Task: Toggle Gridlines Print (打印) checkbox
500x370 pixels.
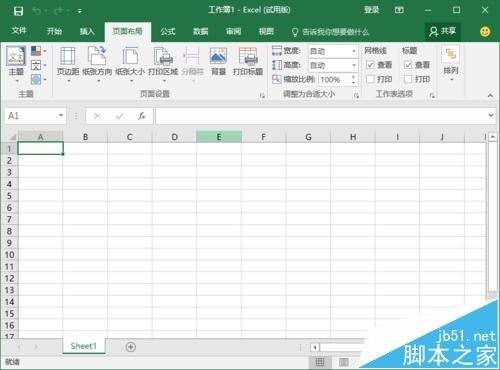Action: 370,79
